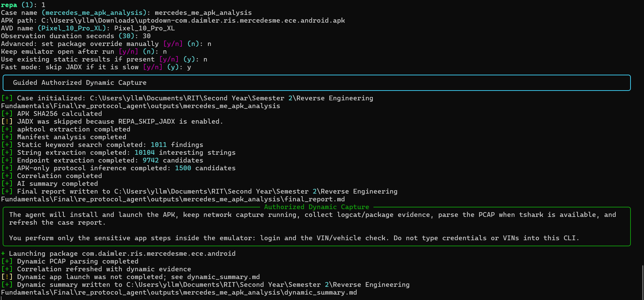This screenshot has height=300, width=644.
Task: Click 'Dynamic summary written to' log line
Action: pos(205,285)
